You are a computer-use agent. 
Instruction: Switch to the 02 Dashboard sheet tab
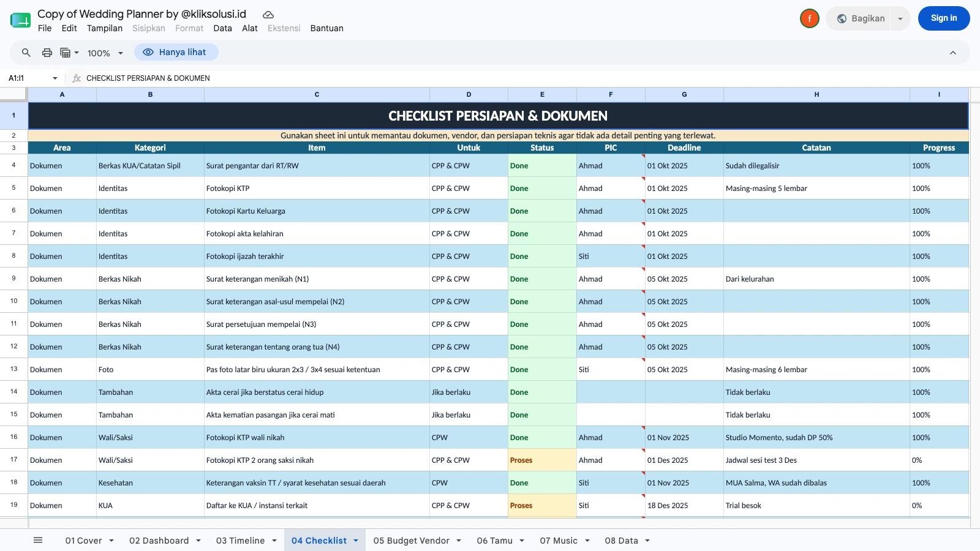coord(159,541)
